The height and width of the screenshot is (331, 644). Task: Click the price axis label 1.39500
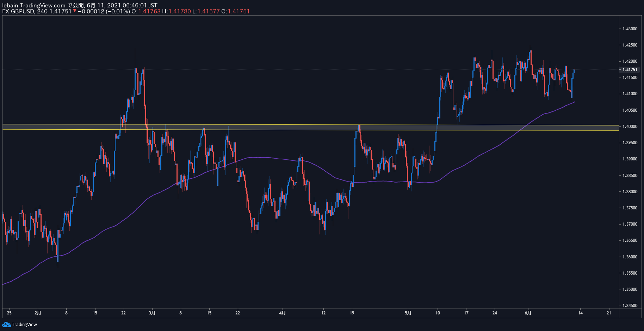point(630,143)
